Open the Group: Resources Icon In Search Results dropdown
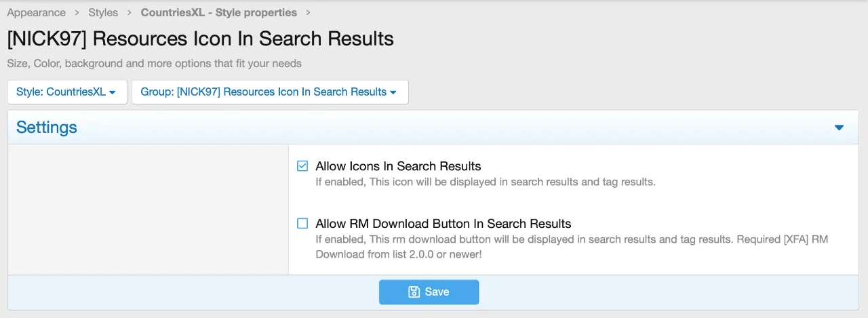 [270, 92]
